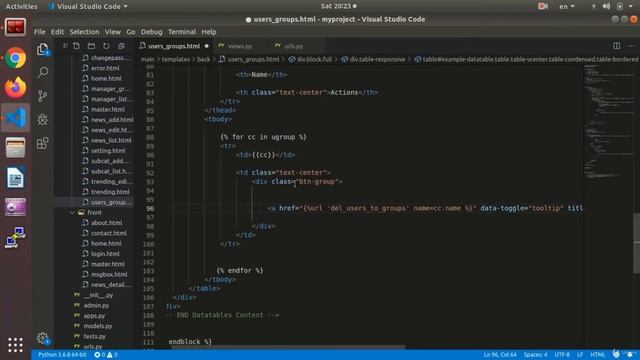Click Ln 96, Col 64 cursor position
640x360 pixels.
500,355
